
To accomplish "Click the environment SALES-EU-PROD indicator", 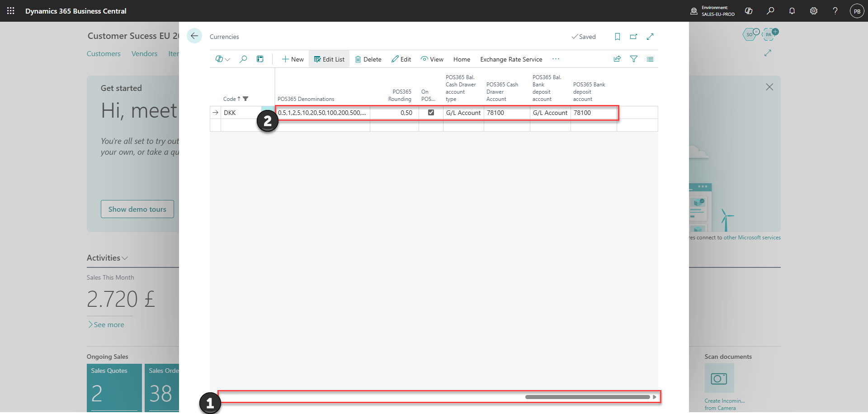I will tap(712, 11).
